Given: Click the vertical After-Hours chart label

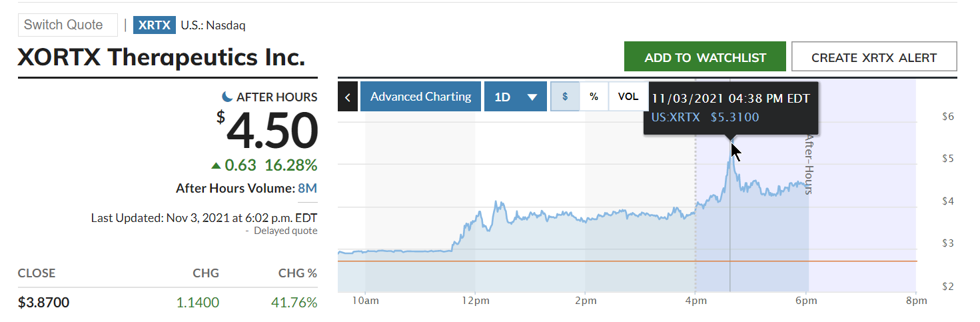Looking at the screenshot, I should pos(809,164).
